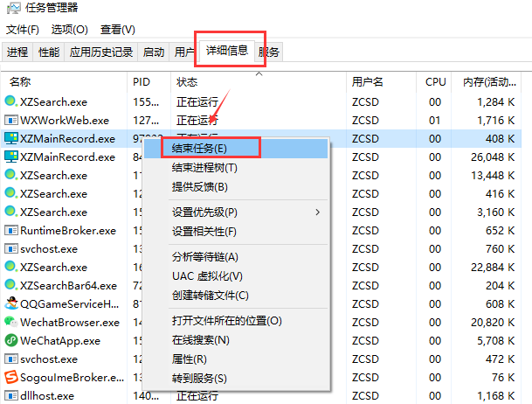Open the 文件(F) menu

pos(23,30)
